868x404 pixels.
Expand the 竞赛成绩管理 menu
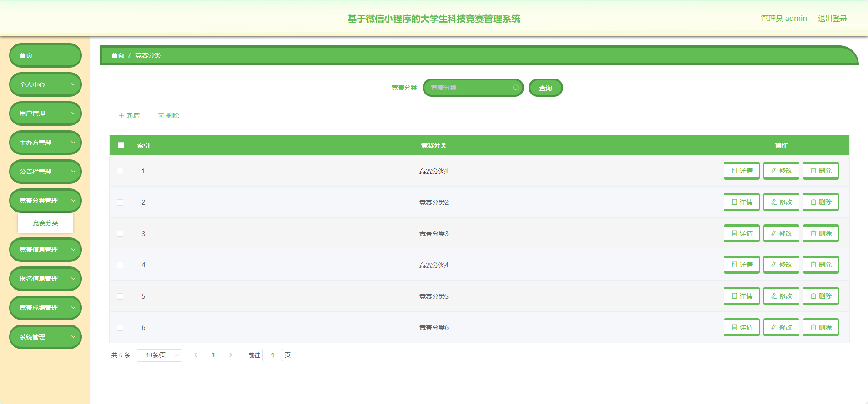coord(45,308)
